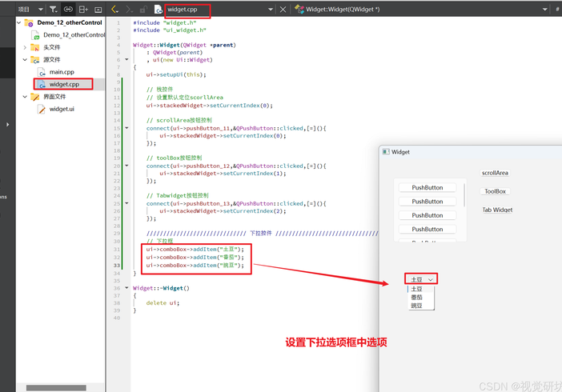This screenshot has width=562, height=392.
Task: Open main.cpp in the project tree
Action: pos(62,72)
